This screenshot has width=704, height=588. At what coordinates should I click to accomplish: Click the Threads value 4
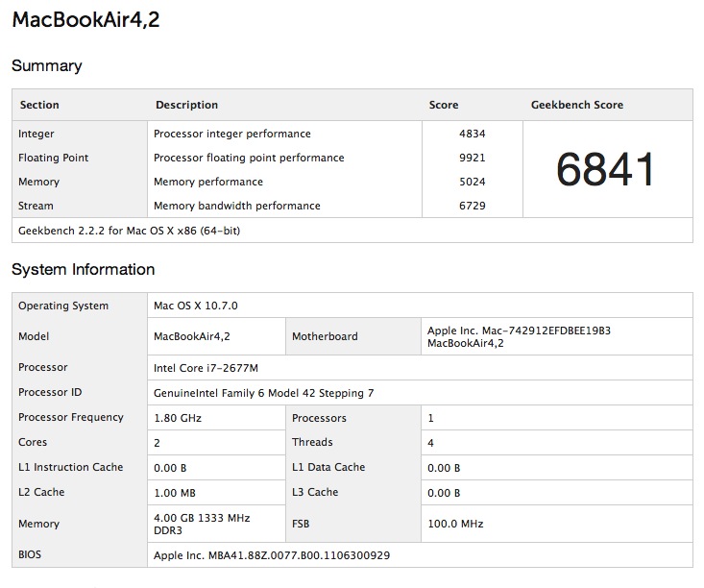click(430, 443)
